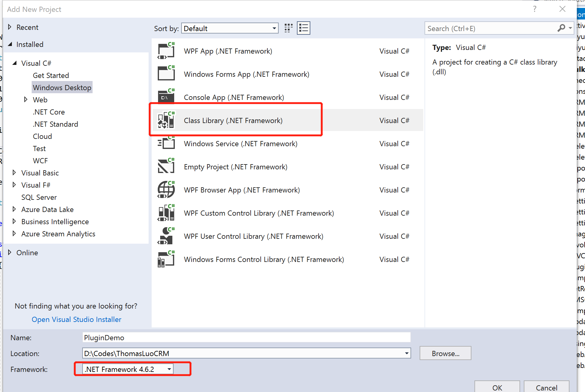Expand the Web node arrow

click(x=26, y=99)
